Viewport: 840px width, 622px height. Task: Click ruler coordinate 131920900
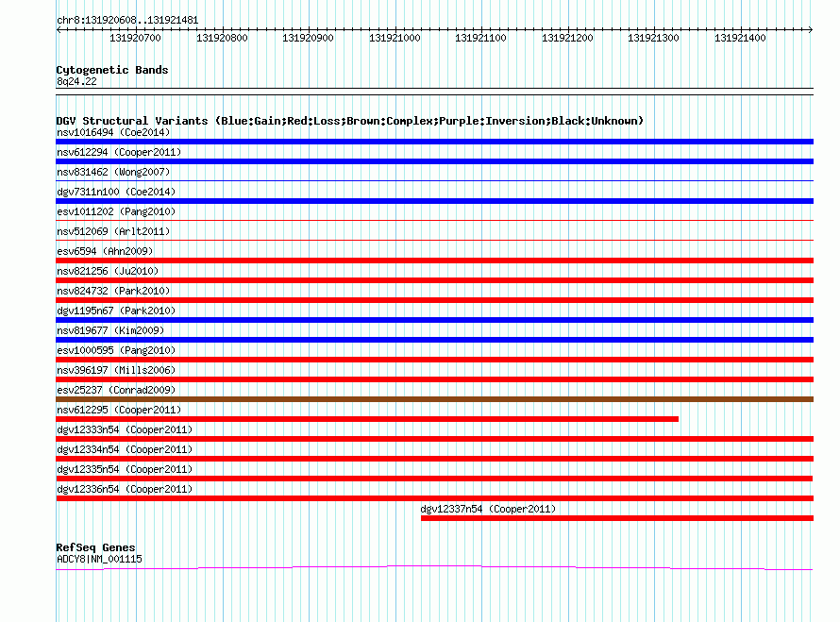point(308,38)
